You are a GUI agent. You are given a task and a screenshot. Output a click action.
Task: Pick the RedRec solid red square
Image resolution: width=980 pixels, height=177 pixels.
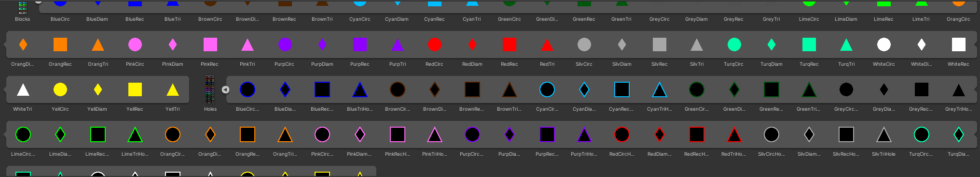[x=509, y=44]
